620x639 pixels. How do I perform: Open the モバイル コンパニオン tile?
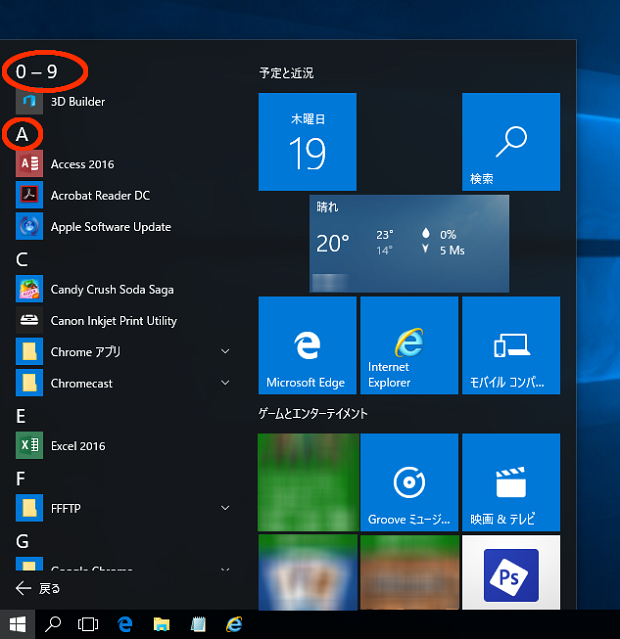pos(511,346)
